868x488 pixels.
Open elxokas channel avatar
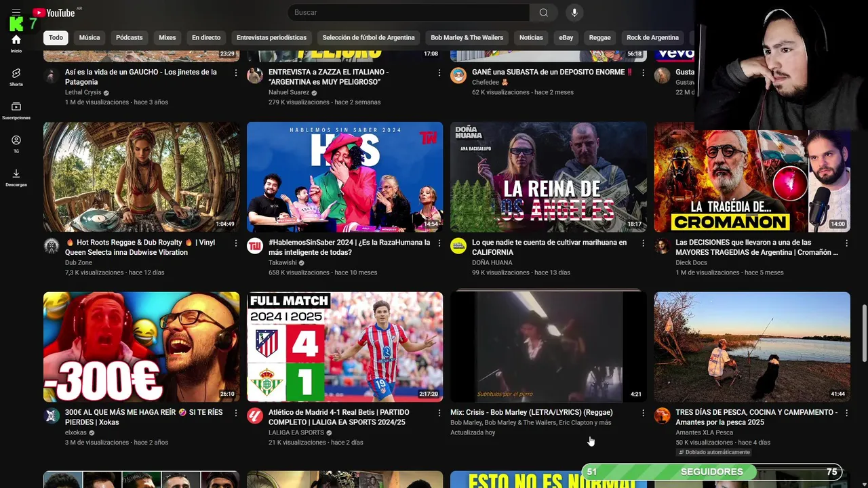[x=52, y=415]
